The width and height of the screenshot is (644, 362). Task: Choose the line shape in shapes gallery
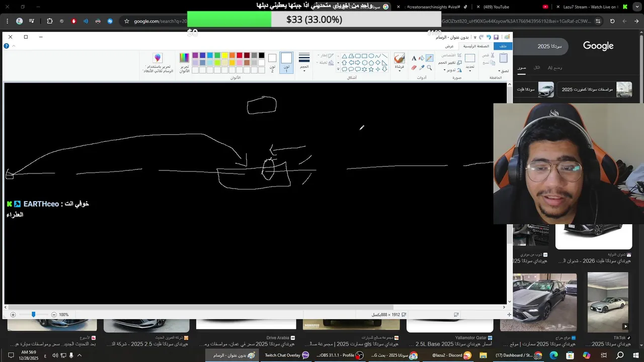point(385,56)
